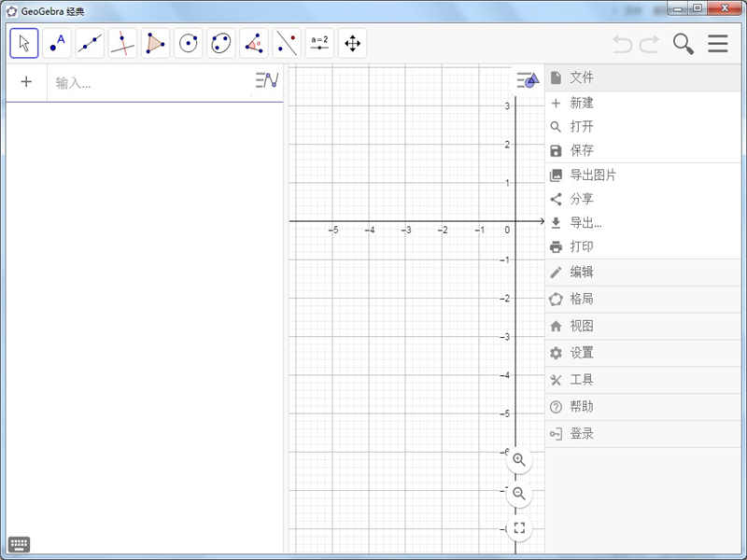This screenshot has width=747, height=560.
Task: Close the hamburger main menu
Action: (x=718, y=43)
